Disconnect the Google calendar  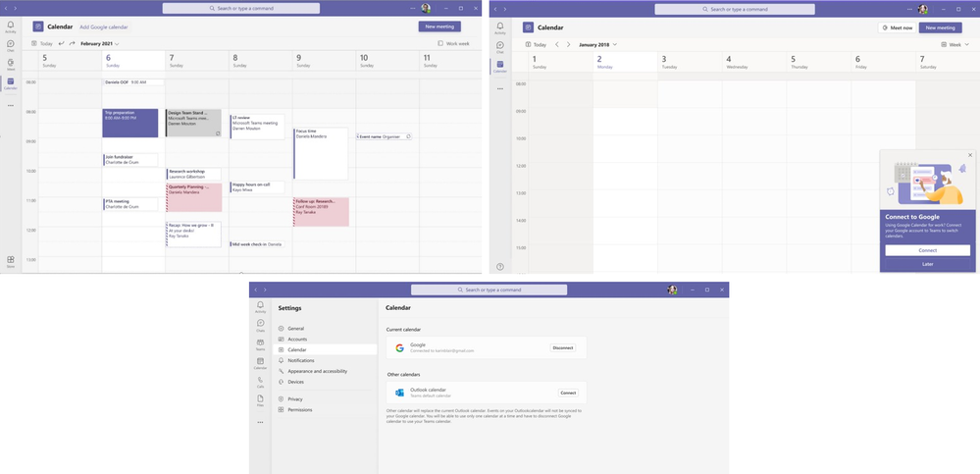562,347
